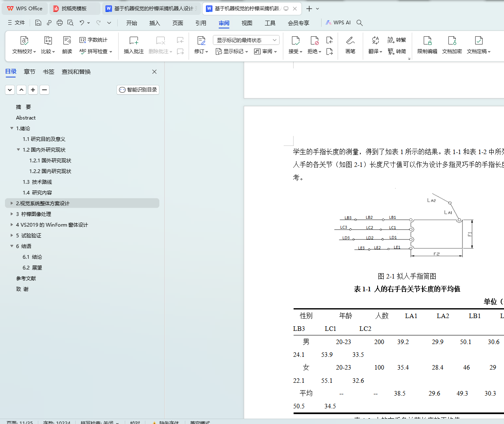Open the new tab options dropdown arrow
Screen dimensions: 504x424
tap(317, 9)
